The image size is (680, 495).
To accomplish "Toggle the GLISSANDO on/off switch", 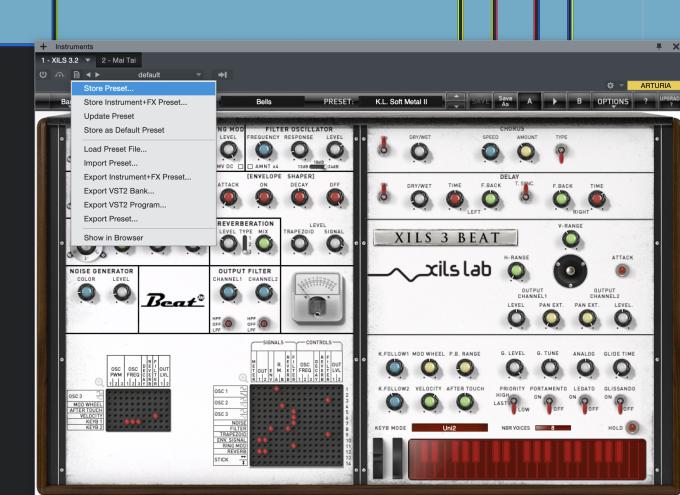I will pyautogui.click(x=620, y=405).
